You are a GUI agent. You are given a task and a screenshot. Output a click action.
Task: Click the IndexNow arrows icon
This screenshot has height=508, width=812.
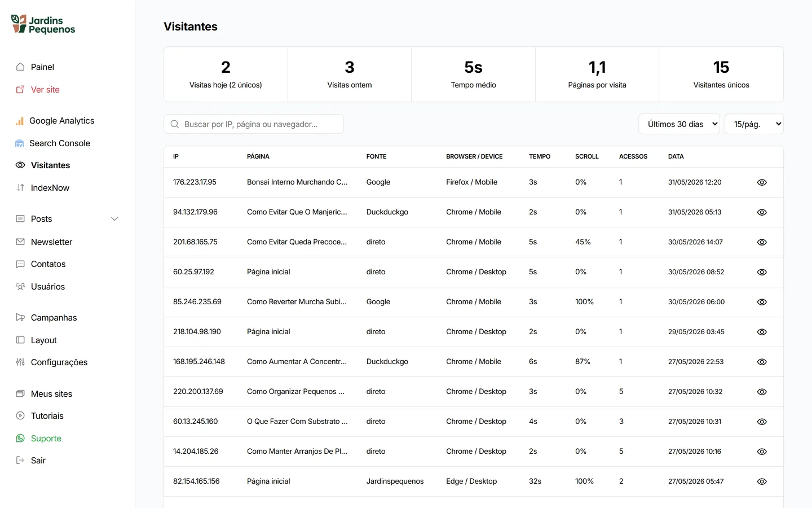[20, 187]
